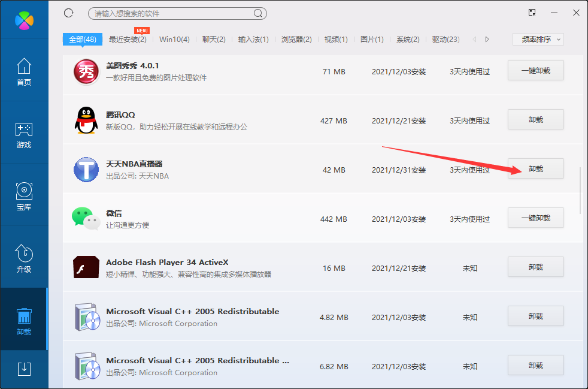The width and height of the screenshot is (588, 389).
Task: Click the vertical scrollbar of the software list
Action: (580, 191)
